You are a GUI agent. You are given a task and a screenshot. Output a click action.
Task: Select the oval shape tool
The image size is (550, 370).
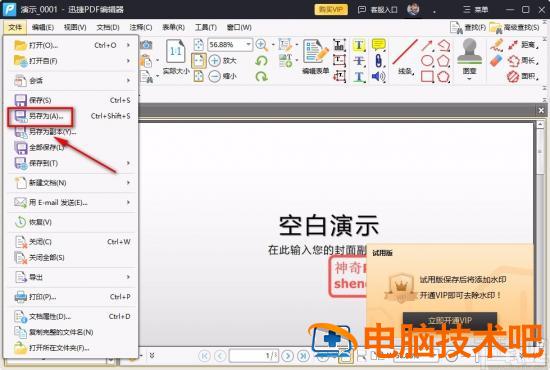click(427, 61)
